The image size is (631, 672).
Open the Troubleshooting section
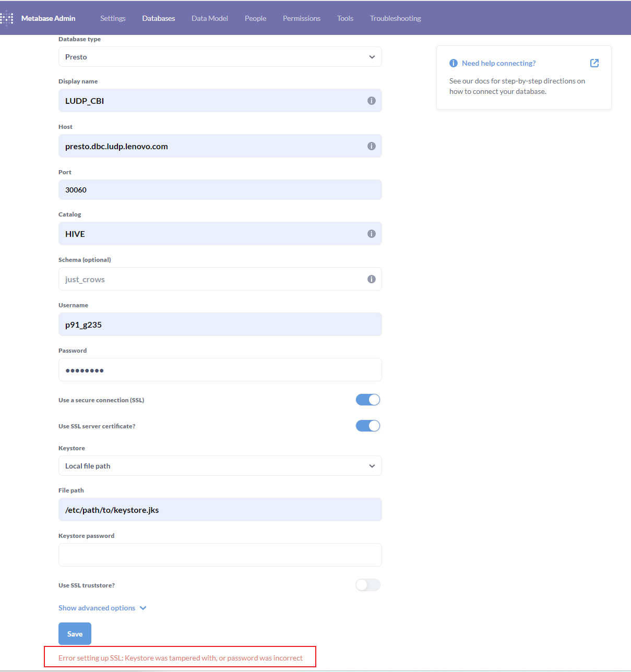point(395,18)
